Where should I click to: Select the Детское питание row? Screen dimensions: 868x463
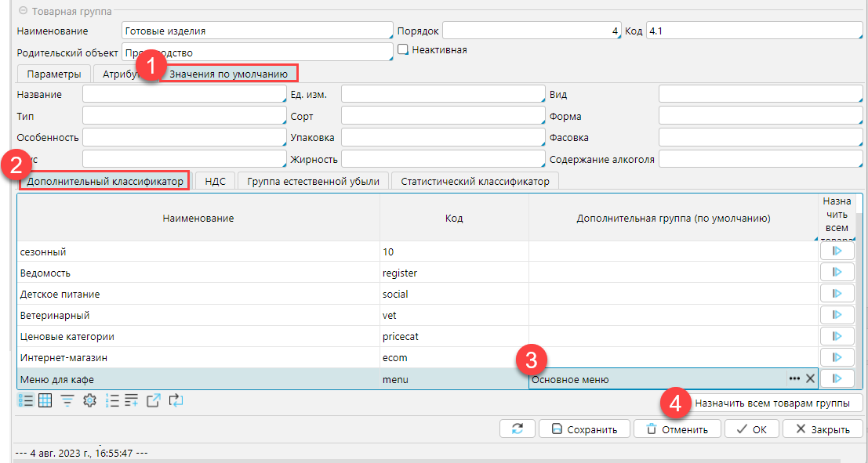(198, 294)
